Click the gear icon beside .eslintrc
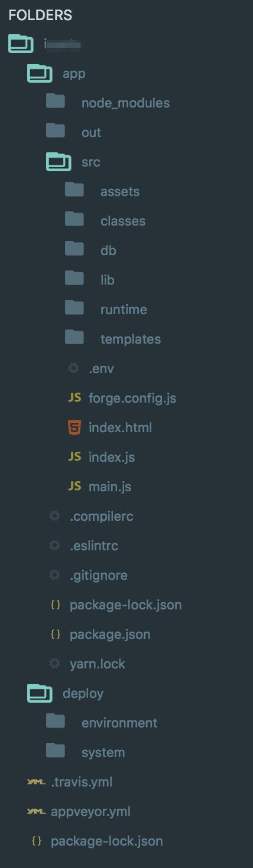The height and width of the screenshot is (868, 253). click(x=55, y=545)
